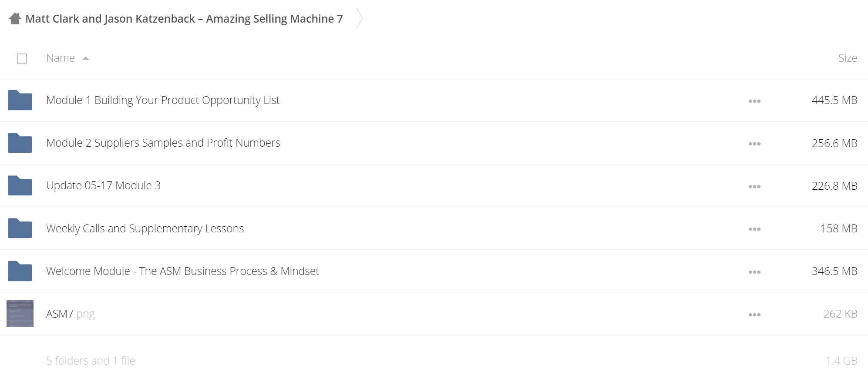Viewport: 868px width, 392px height.
Task: Open Welcome Module folder icon
Action: coord(20,271)
